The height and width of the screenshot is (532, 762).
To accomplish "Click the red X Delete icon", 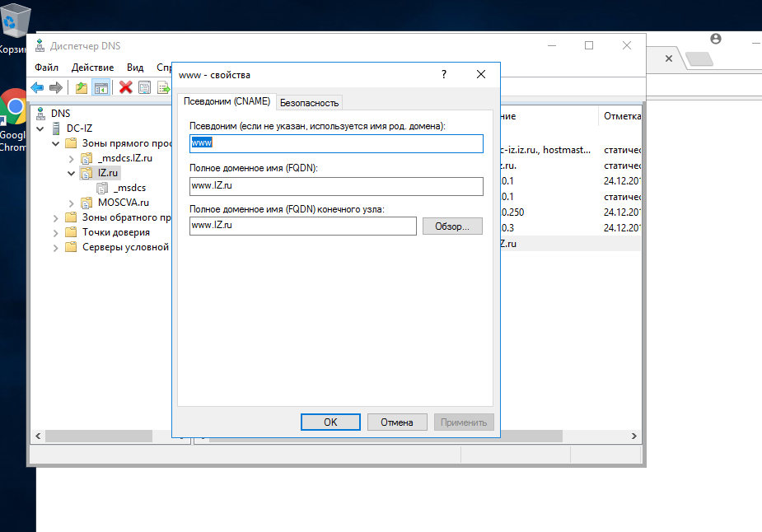I will [x=125, y=87].
